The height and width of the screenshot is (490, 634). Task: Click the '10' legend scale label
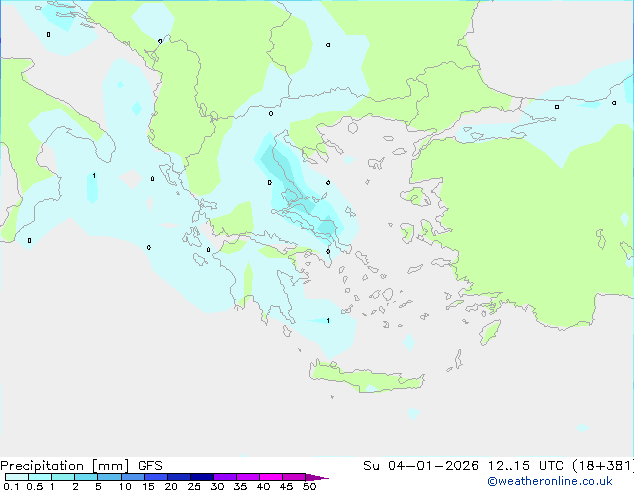(125, 486)
